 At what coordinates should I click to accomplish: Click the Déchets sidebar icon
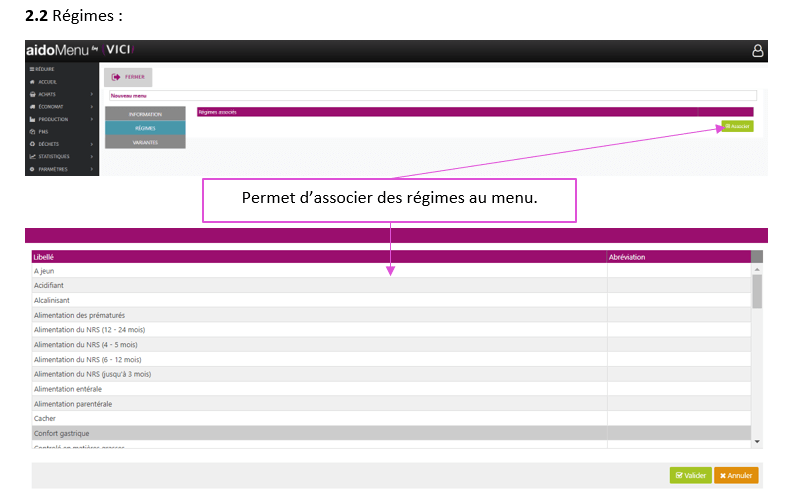(x=32, y=144)
